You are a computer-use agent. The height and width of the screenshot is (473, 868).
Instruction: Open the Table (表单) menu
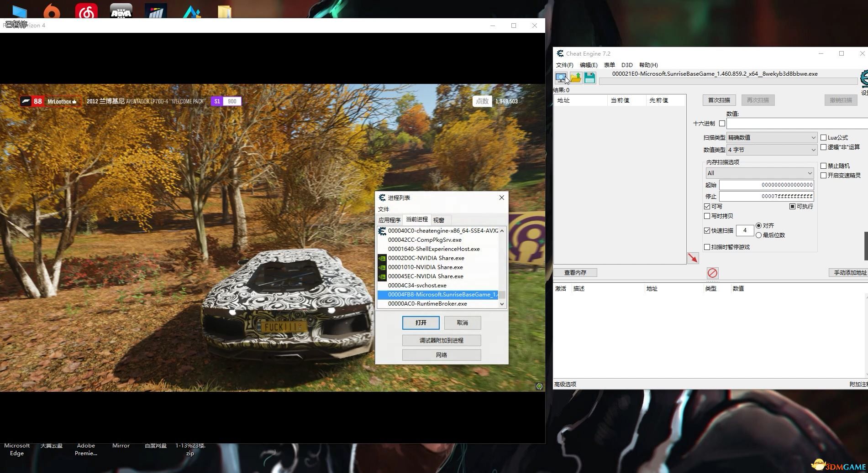609,65
